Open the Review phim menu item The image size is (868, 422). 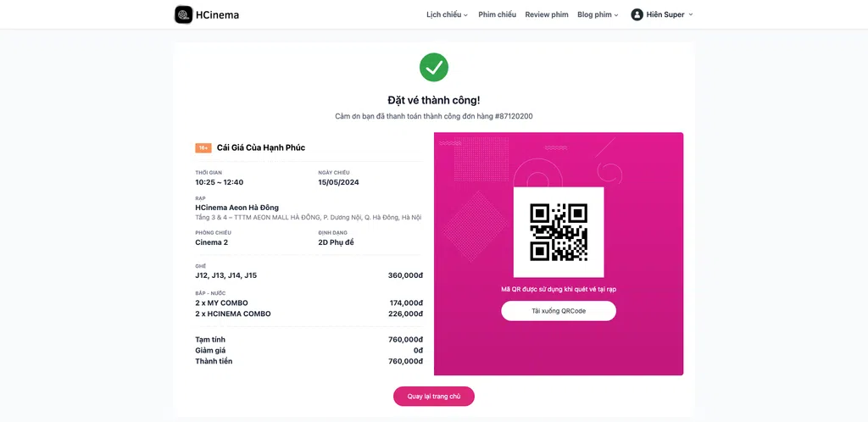click(x=547, y=15)
